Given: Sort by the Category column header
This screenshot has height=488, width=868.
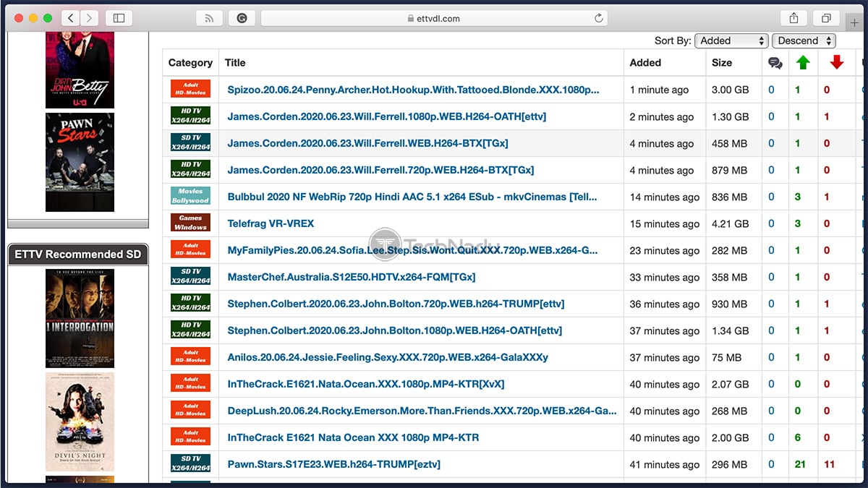Looking at the screenshot, I should tap(190, 63).
